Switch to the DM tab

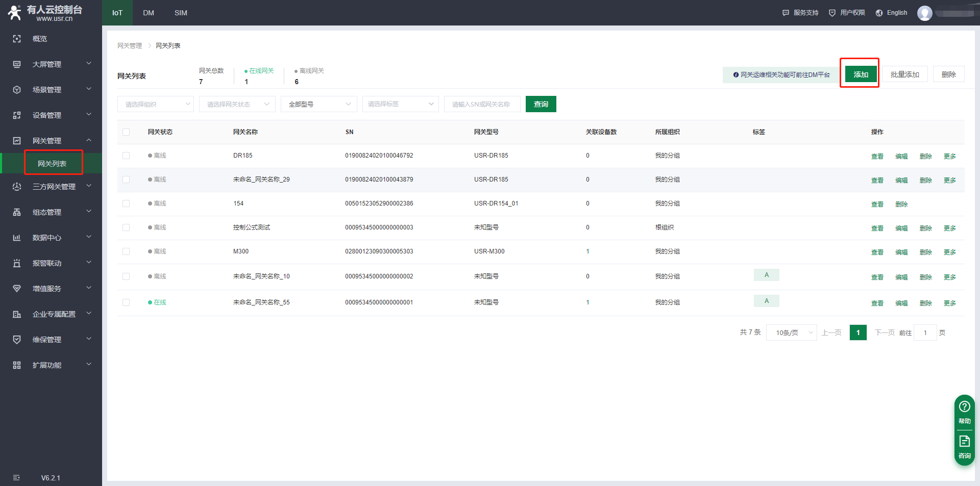tap(149, 13)
